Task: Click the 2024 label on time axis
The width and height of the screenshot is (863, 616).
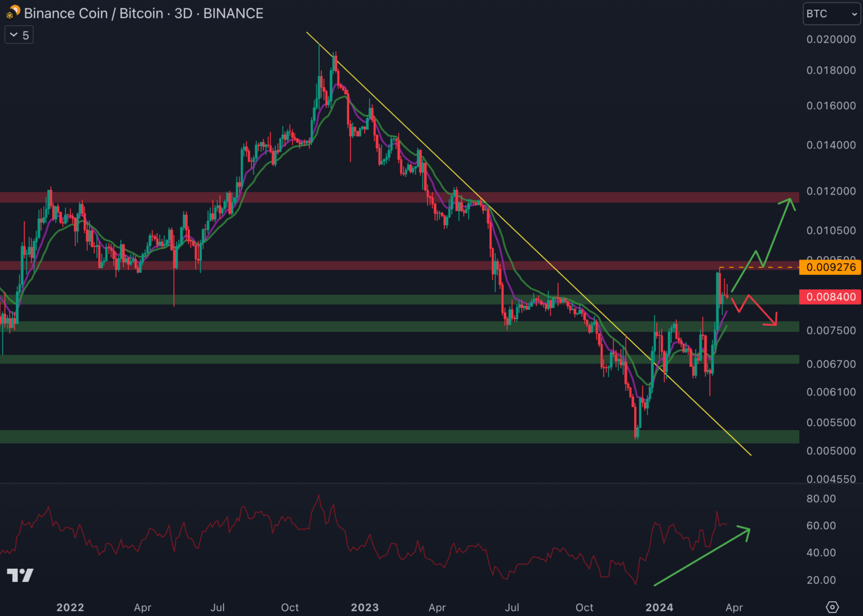Action: point(659,607)
